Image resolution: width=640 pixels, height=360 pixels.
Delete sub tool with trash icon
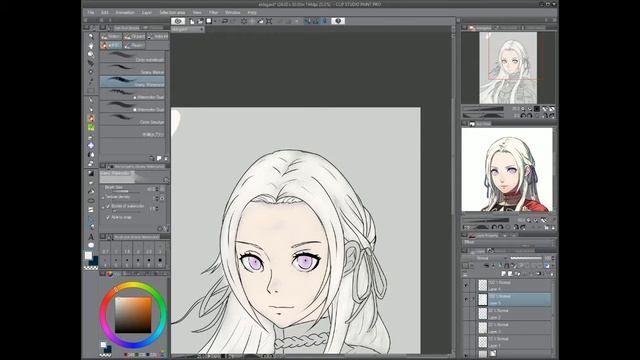pyautogui.click(x=166, y=158)
